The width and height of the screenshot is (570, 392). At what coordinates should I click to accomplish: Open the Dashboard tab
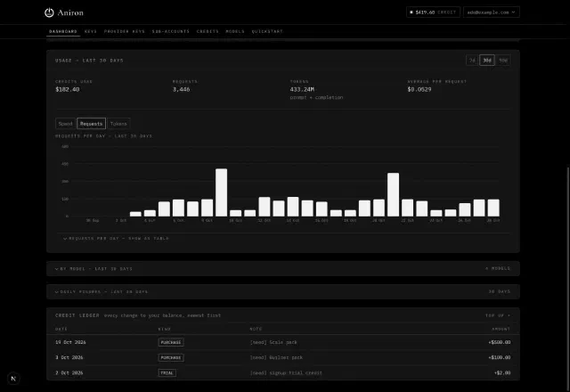tap(63, 31)
